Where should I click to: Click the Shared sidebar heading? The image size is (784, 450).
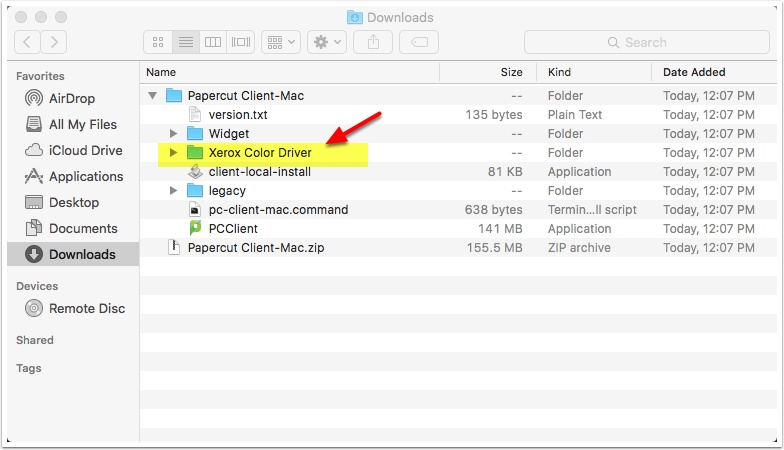click(34, 340)
